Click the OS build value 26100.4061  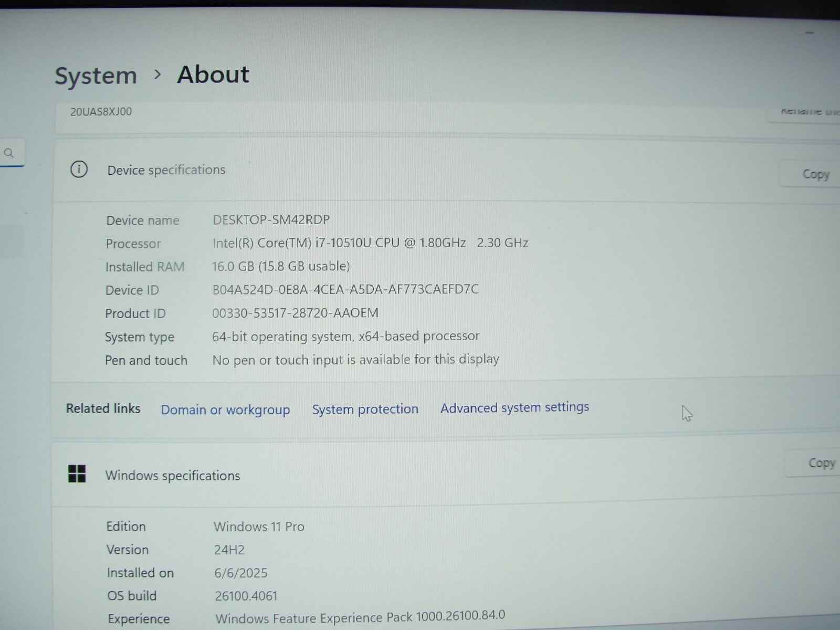click(x=246, y=596)
